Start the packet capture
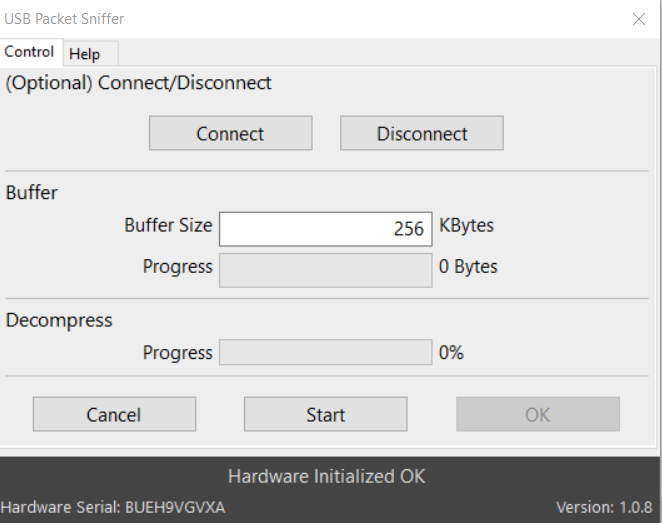The width and height of the screenshot is (662, 523). (x=326, y=414)
